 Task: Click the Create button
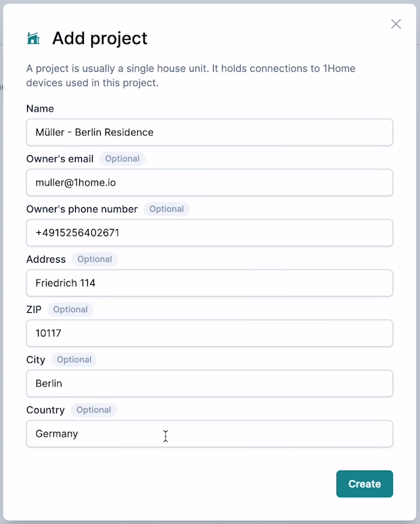click(x=364, y=483)
